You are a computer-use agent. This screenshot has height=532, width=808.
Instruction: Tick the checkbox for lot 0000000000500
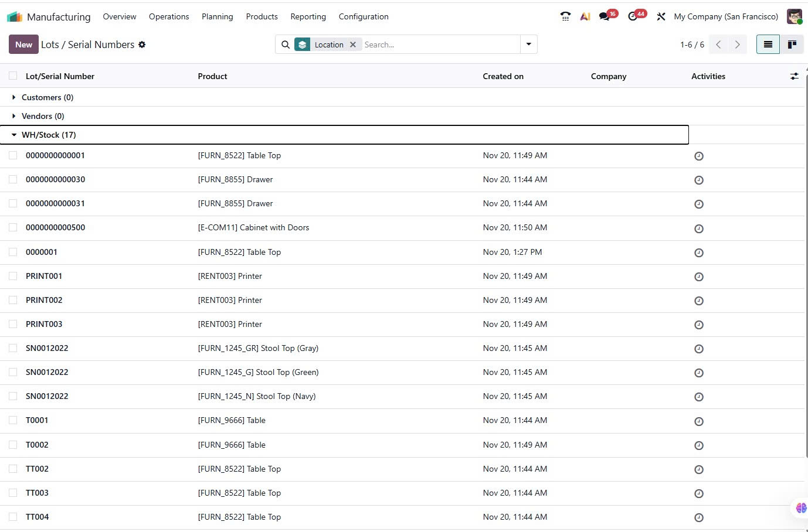13,227
